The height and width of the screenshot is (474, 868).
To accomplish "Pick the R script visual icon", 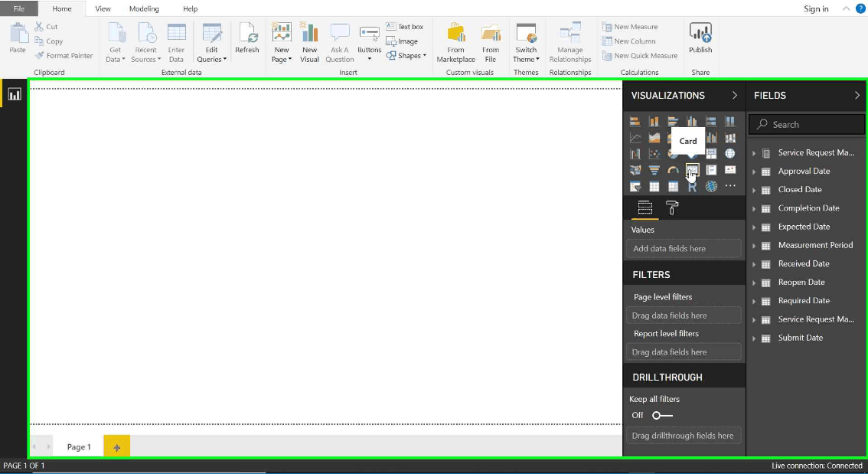I will [x=692, y=187].
